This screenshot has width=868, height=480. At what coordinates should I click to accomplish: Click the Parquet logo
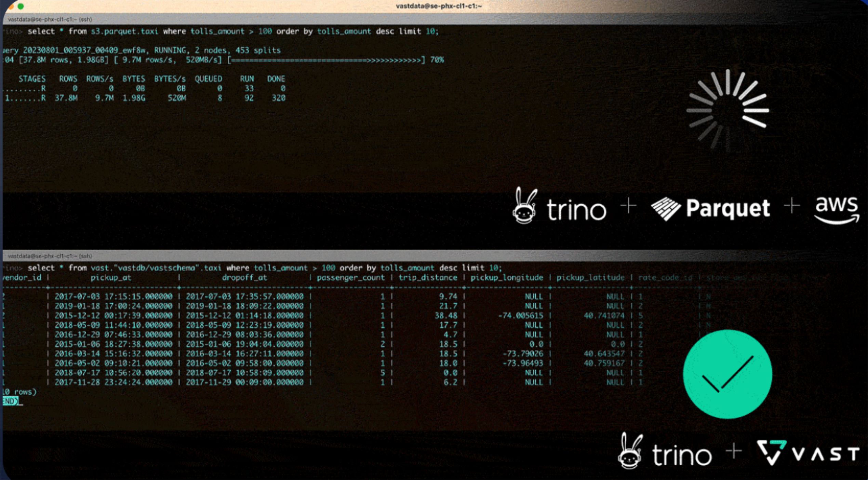710,208
